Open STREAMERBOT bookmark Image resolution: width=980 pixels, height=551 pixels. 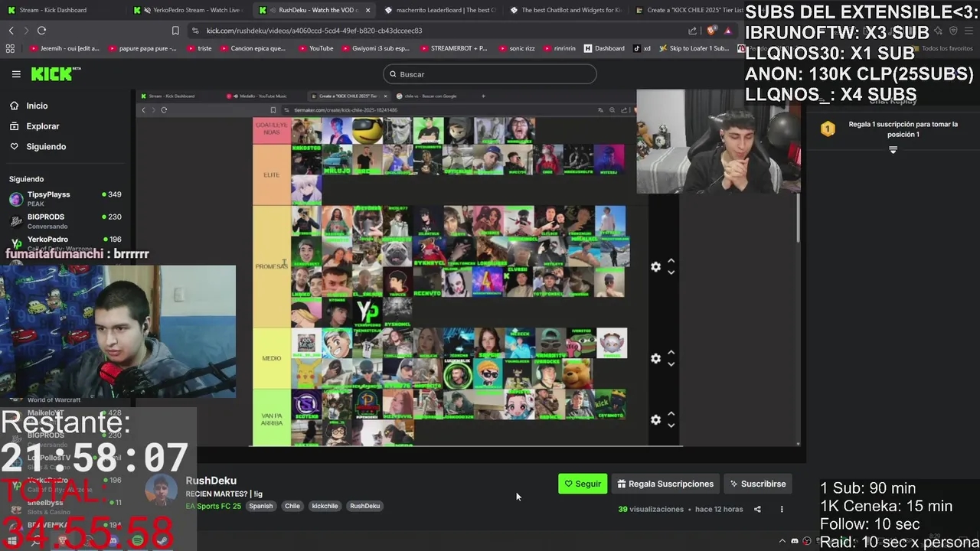pyautogui.click(x=452, y=48)
